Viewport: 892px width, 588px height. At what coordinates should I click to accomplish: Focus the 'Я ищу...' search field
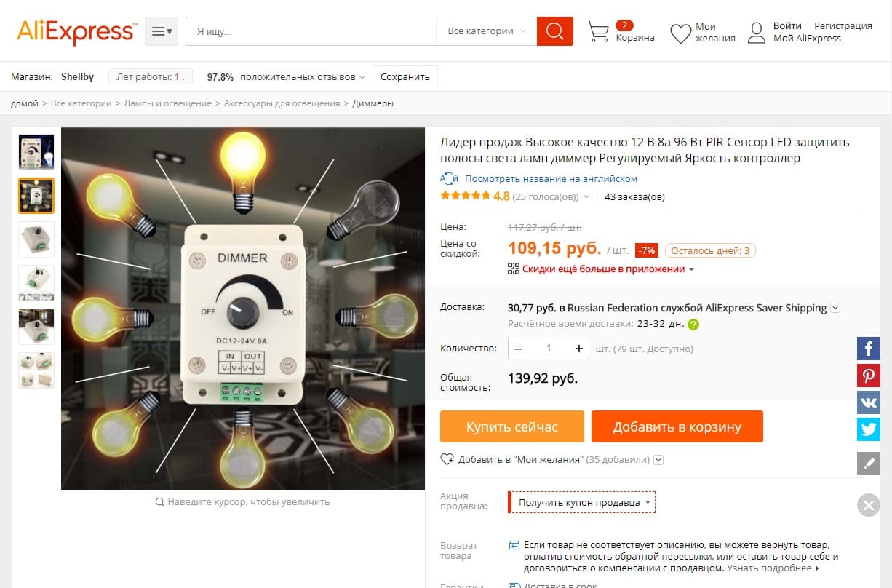(x=311, y=31)
